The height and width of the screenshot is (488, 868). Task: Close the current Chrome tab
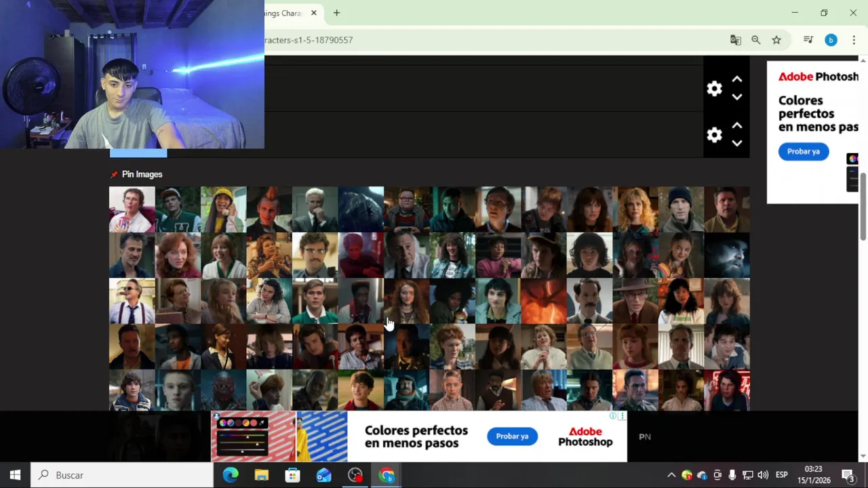pyautogui.click(x=314, y=13)
